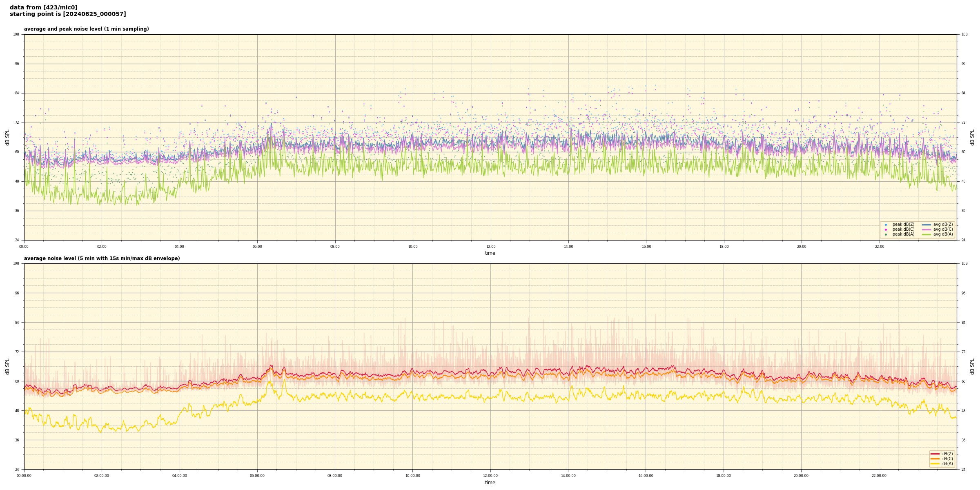Click the 22:00 tick on top chart

[x=879, y=247]
